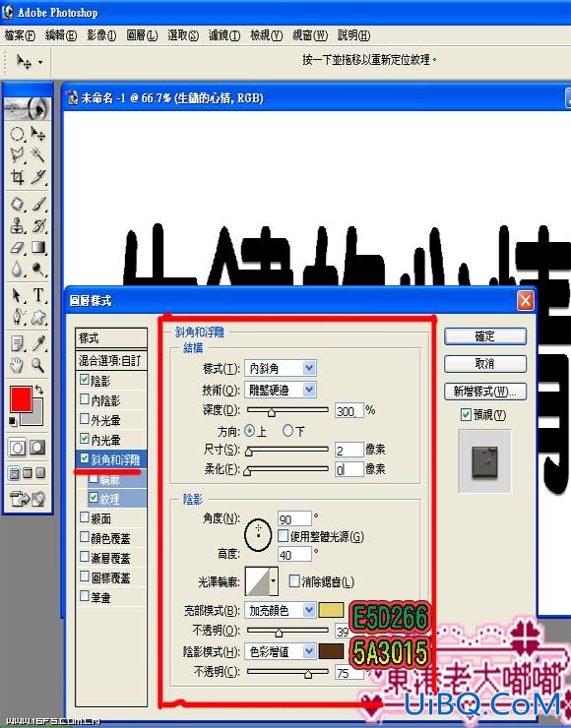571x728 pixels.
Task: Select the Slice tool
Action: click(38, 176)
